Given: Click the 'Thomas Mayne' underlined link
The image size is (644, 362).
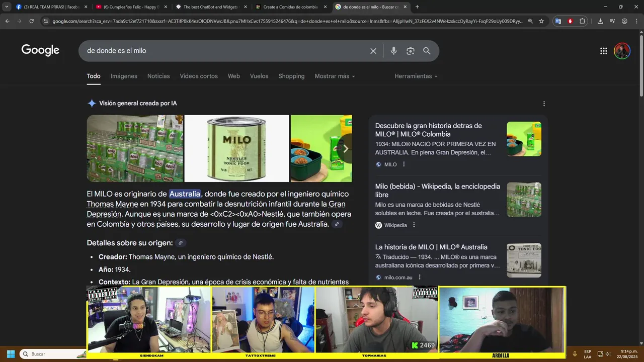Looking at the screenshot, I should (x=112, y=204).
